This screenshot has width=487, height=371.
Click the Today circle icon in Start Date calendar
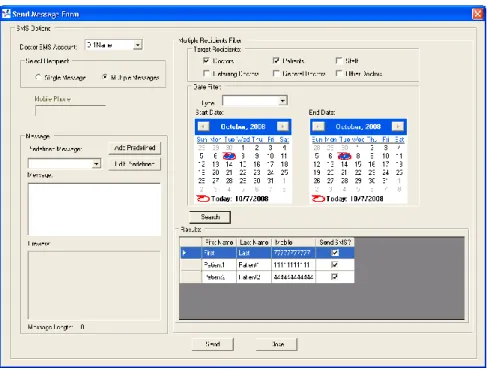coord(203,199)
